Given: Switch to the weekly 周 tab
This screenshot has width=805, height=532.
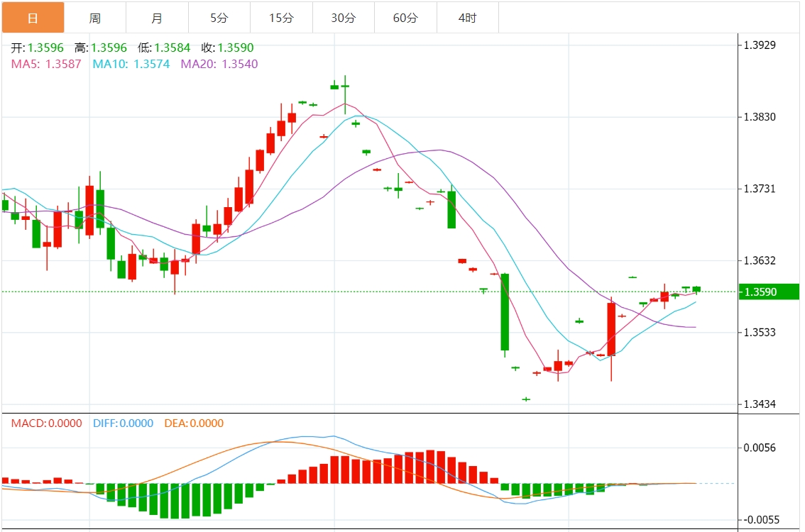Looking at the screenshot, I should (95, 18).
